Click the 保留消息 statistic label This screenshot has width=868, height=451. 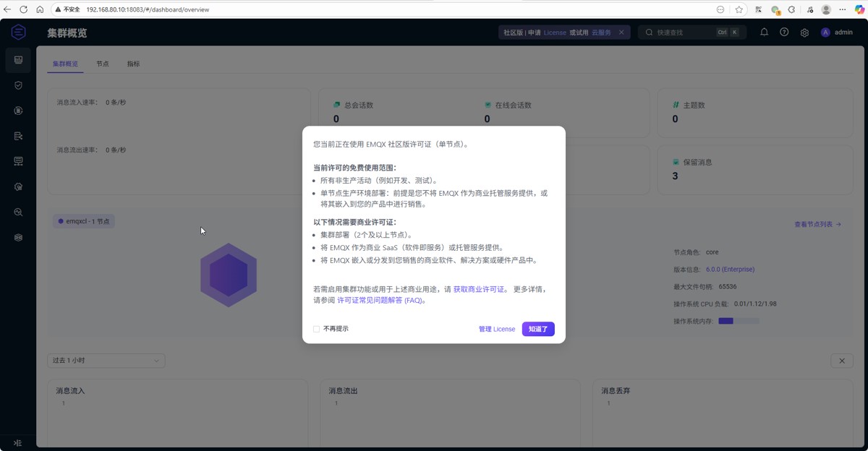tap(698, 162)
